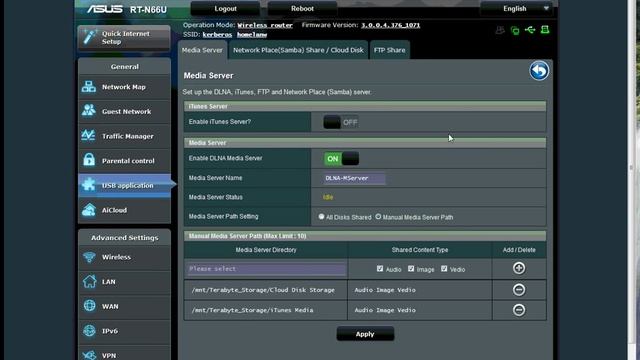This screenshot has height=360, width=640.
Task: Open the English language dropdown
Action: [x=516, y=9]
